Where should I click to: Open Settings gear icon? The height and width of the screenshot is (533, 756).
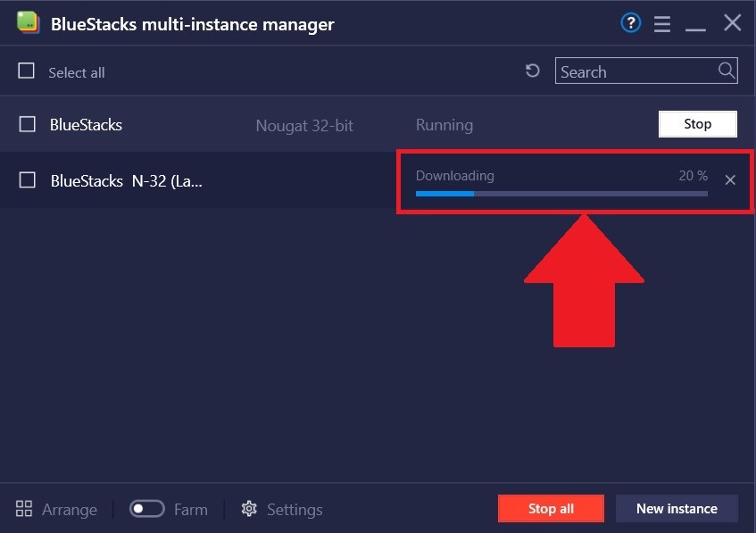249,508
